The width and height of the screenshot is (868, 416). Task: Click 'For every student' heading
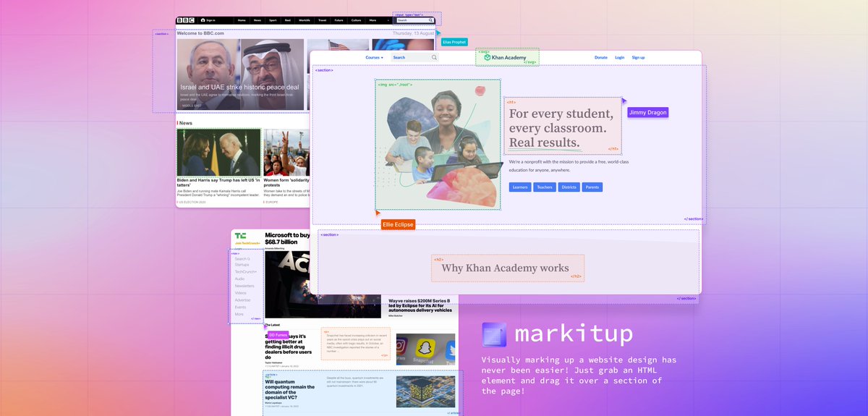click(561, 128)
